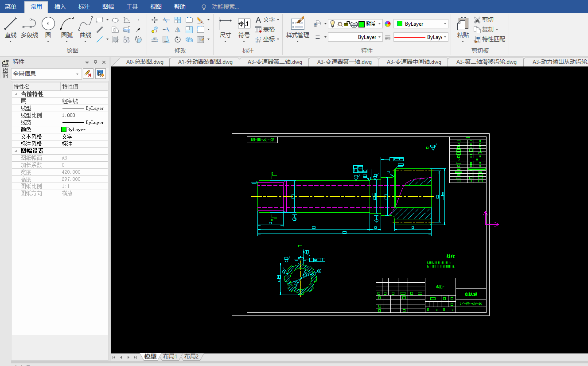Click the Mirror tool in 修改 group
Screen dimensions: 588x366
pyautogui.click(x=178, y=30)
